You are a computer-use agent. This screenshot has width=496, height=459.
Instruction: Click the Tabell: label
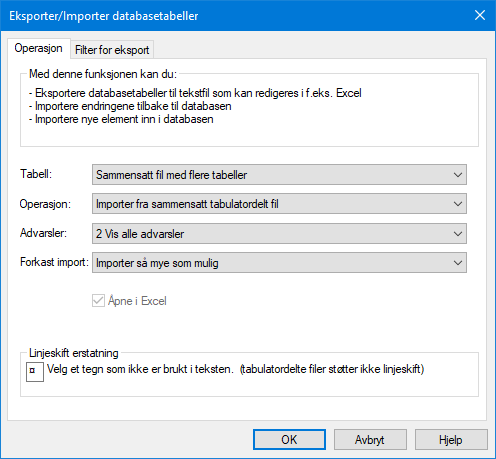pyautogui.click(x=36, y=174)
